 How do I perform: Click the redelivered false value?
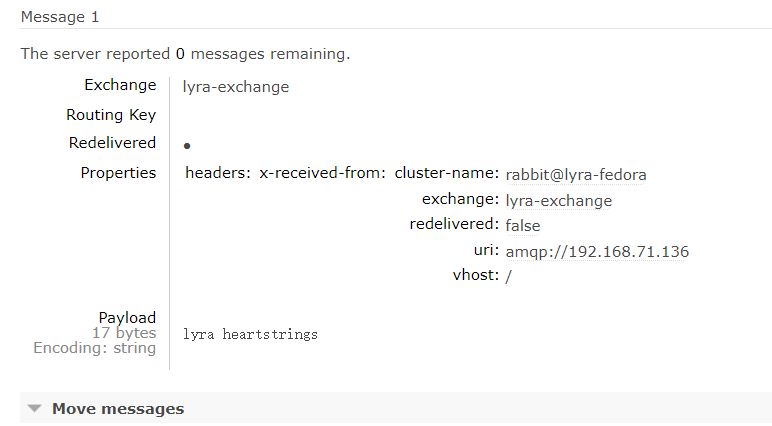pyautogui.click(x=525, y=225)
